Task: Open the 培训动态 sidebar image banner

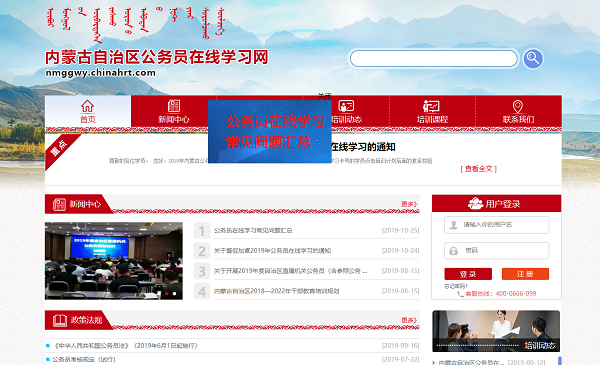Action: [x=496, y=331]
